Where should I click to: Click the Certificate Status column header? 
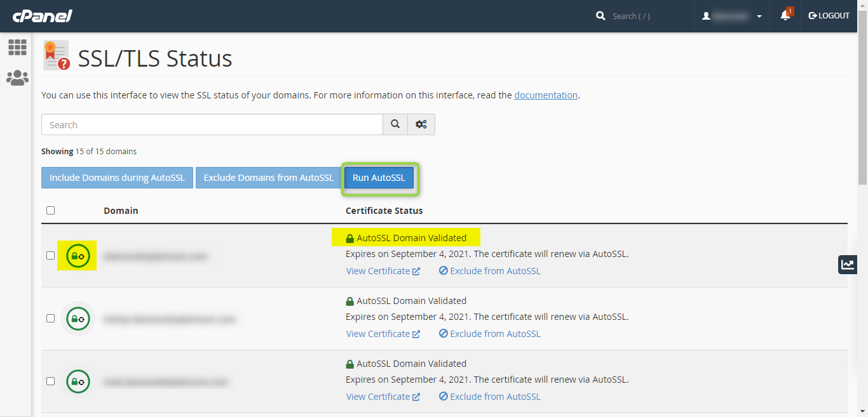[x=384, y=211]
